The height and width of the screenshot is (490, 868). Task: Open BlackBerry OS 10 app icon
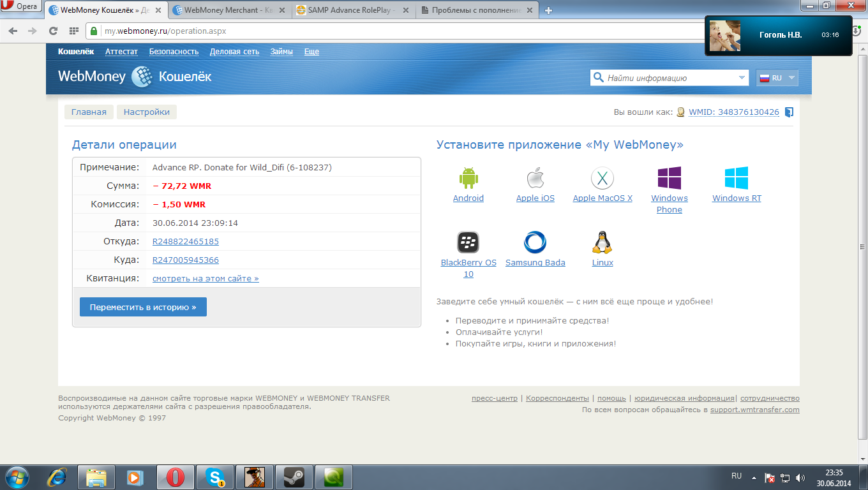[468, 242]
